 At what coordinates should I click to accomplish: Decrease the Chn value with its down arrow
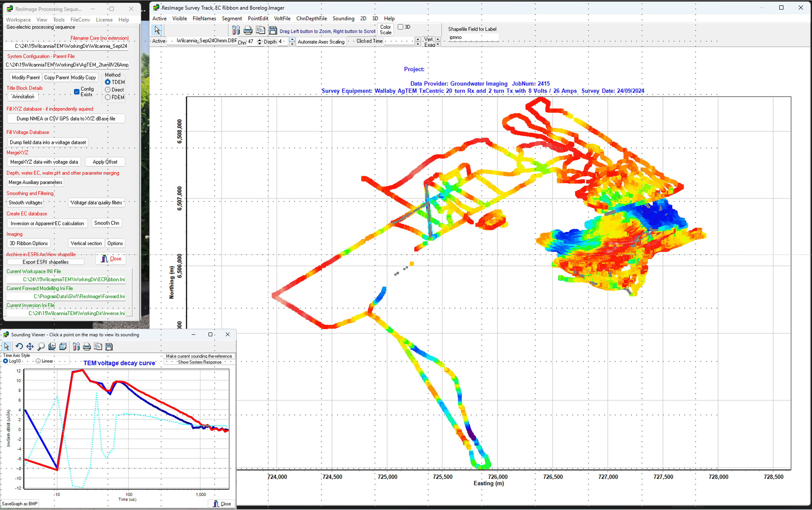click(x=259, y=43)
